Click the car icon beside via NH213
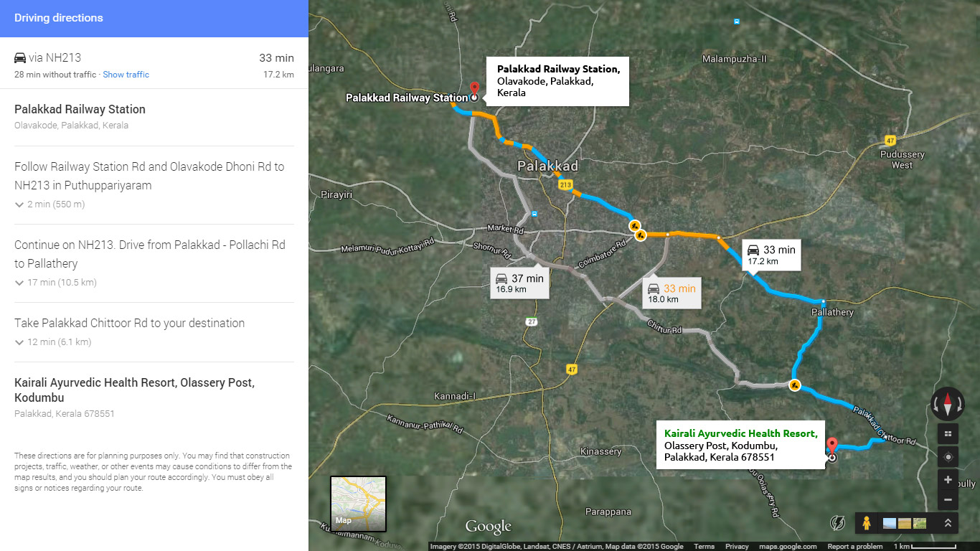 coord(20,57)
